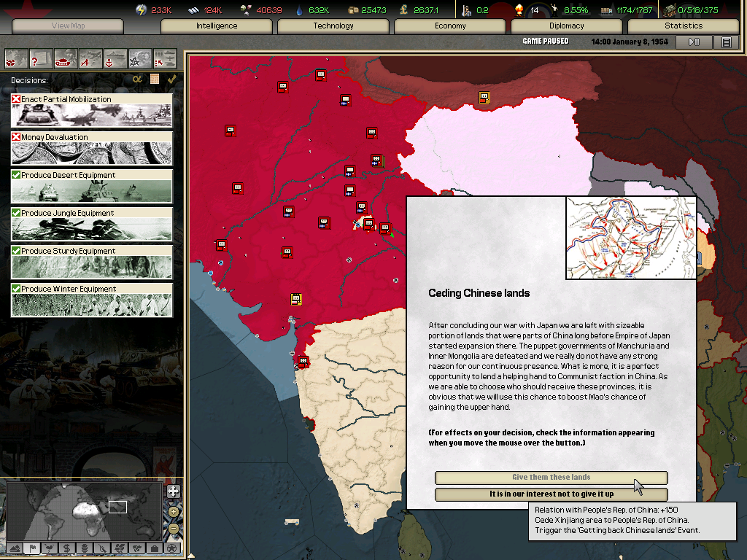This screenshot has height=560, width=747.
Task: Click the decisions sort alpha icon
Action: [x=136, y=79]
